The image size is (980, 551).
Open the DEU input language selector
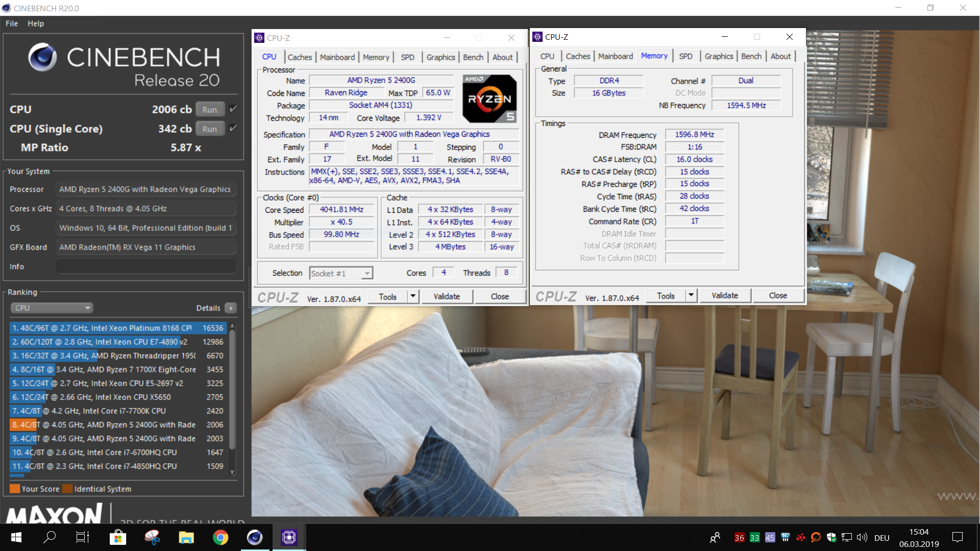point(882,538)
